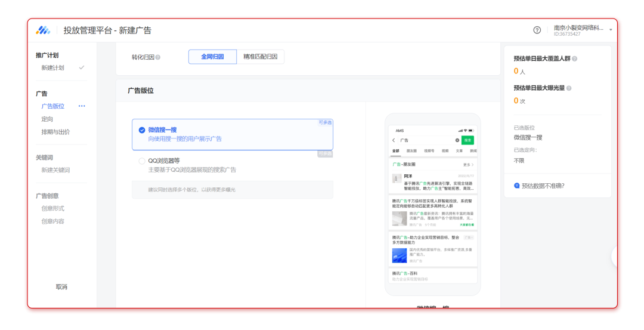
Task: Switch to 精准匹配归因 attribution mode
Action: coord(260,57)
